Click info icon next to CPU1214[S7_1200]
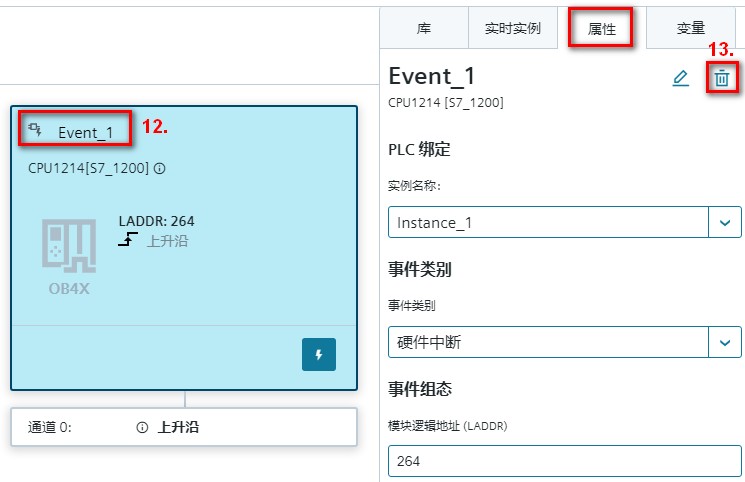The height and width of the screenshot is (482, 745). pos(160,168)
